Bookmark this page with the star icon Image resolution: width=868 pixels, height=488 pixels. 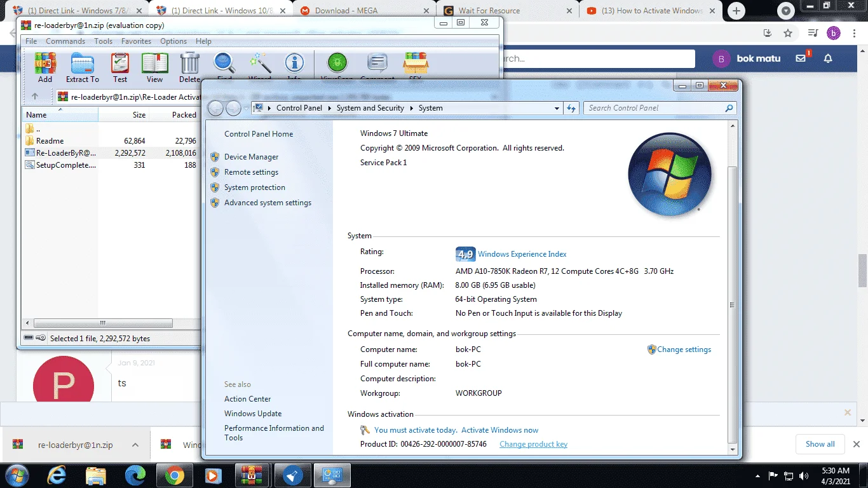point(788,33)
